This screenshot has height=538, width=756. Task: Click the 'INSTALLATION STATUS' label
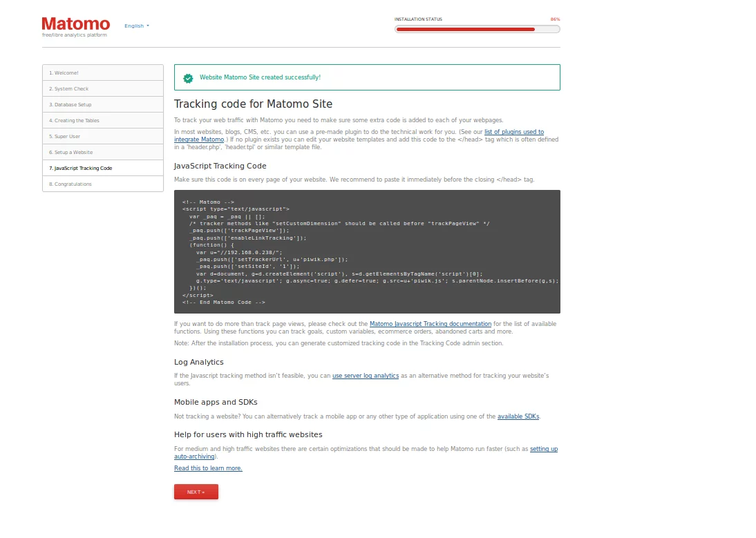[418, 19]
